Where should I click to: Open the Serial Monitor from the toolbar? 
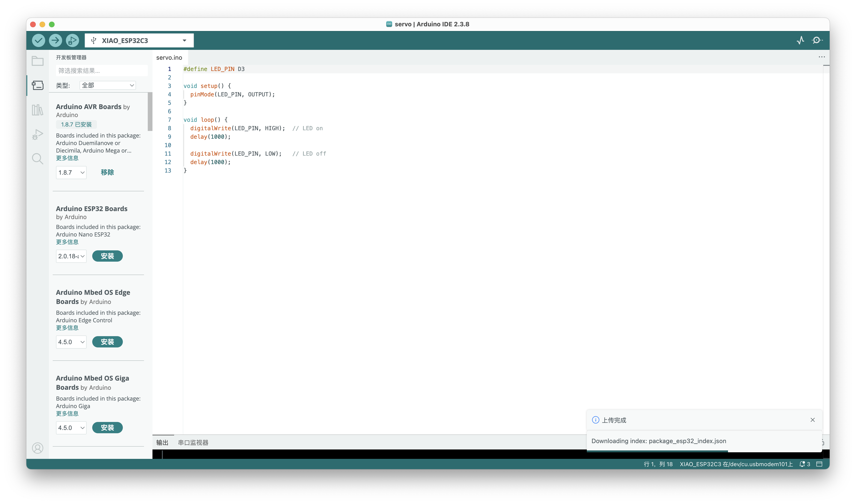click(x=817, y=40)
